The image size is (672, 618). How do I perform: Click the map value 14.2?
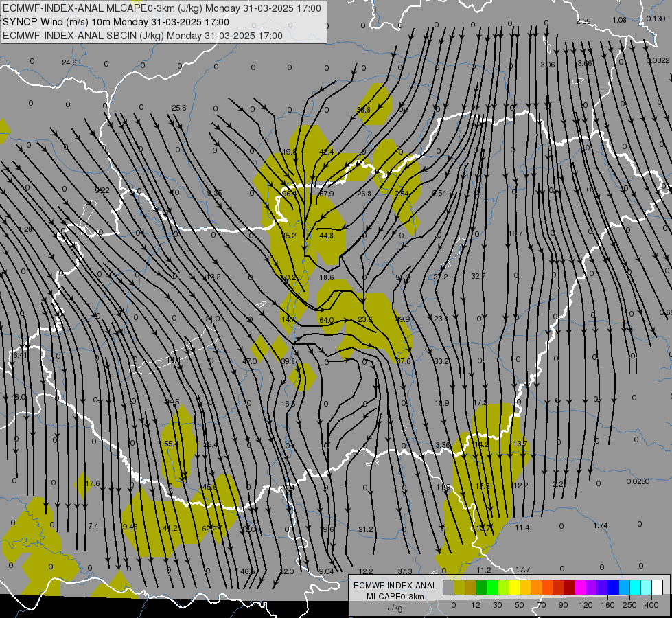click(x=482, y=445)
